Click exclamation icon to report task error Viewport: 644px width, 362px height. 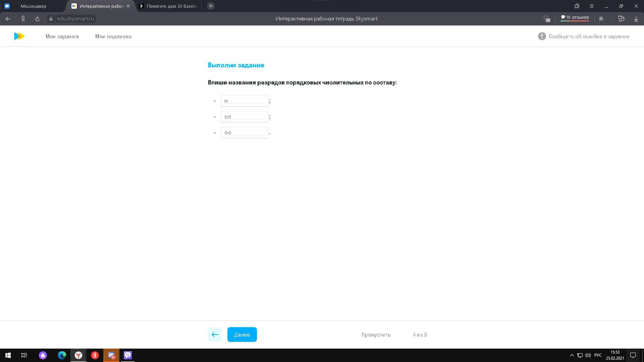pos(542,36)
